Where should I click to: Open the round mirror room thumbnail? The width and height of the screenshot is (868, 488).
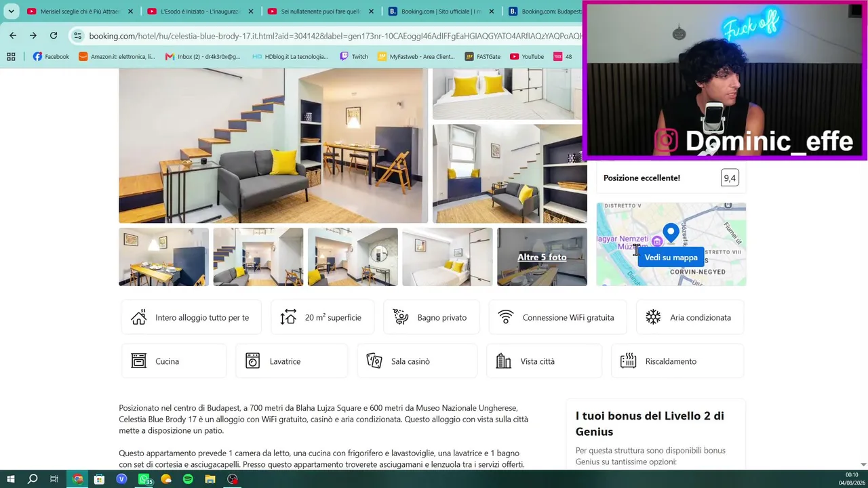[353, 257]
